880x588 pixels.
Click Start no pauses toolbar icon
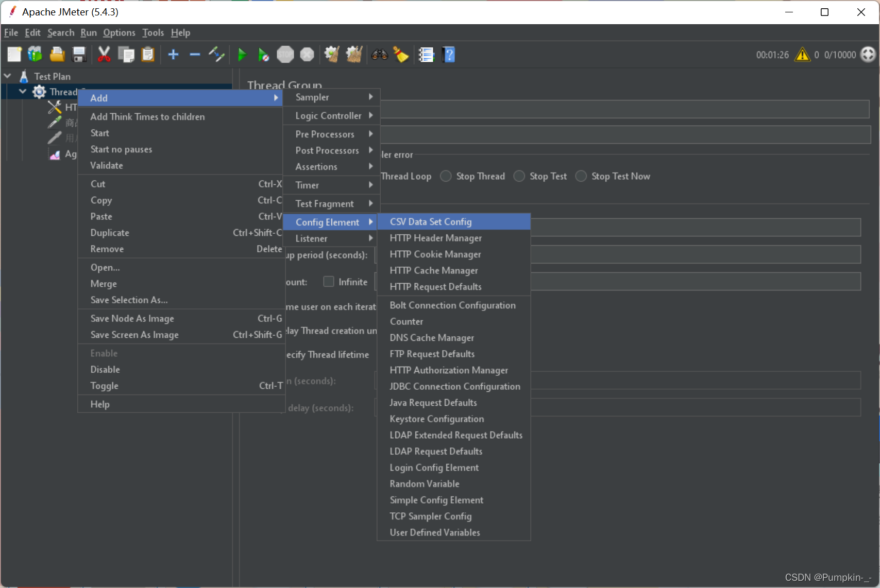click(x=263, y=54)
